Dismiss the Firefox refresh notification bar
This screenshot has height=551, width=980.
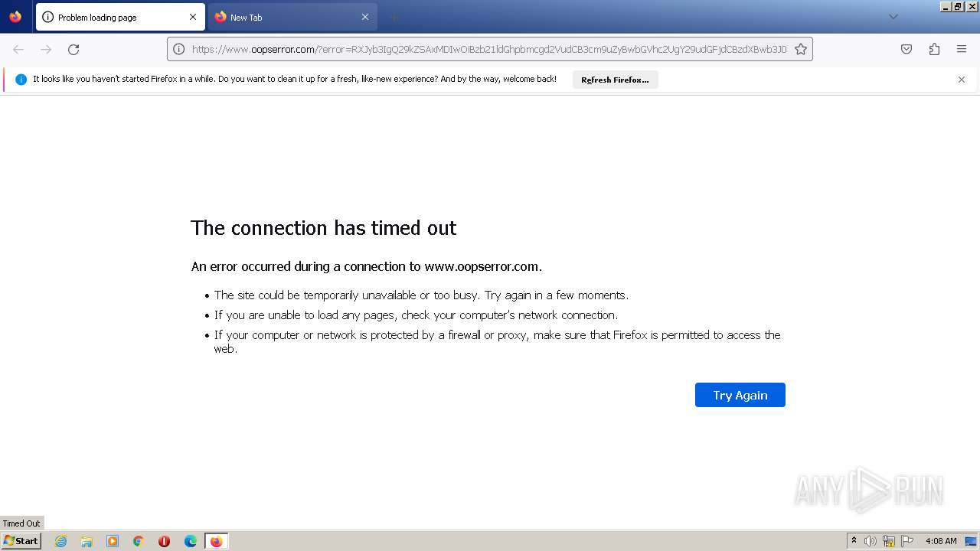(x=962, y=80)
